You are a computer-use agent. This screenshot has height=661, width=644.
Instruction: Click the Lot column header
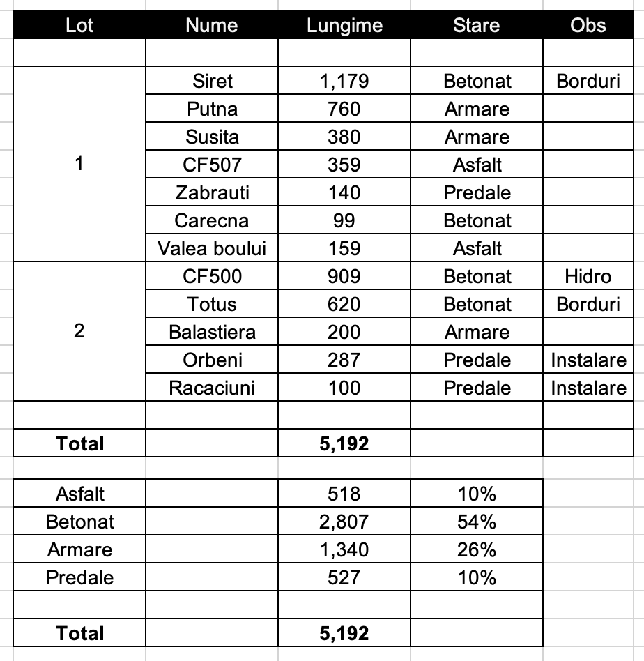click(x=79, y=26)
